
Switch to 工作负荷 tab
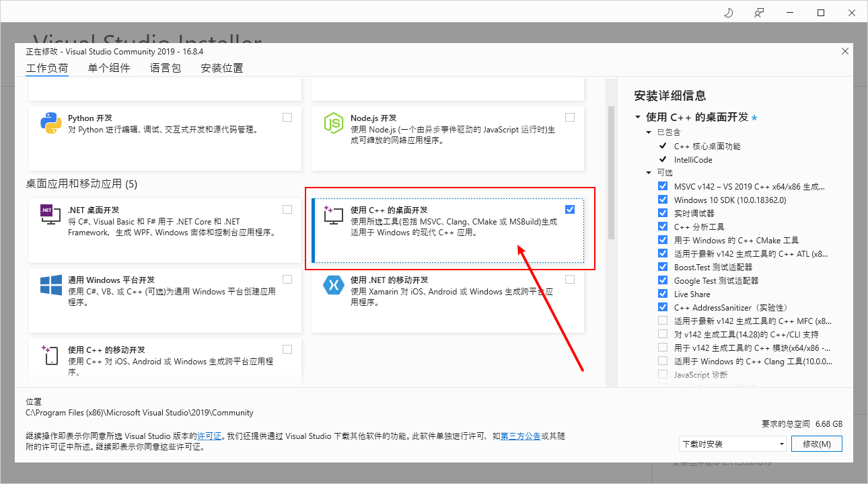coord(47,68)
